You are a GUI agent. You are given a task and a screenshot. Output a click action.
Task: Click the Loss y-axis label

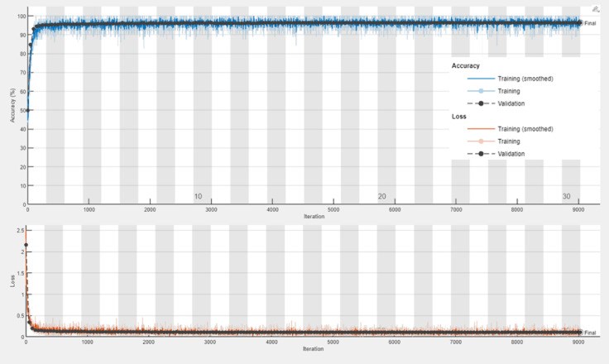click(x=13, y=282)
